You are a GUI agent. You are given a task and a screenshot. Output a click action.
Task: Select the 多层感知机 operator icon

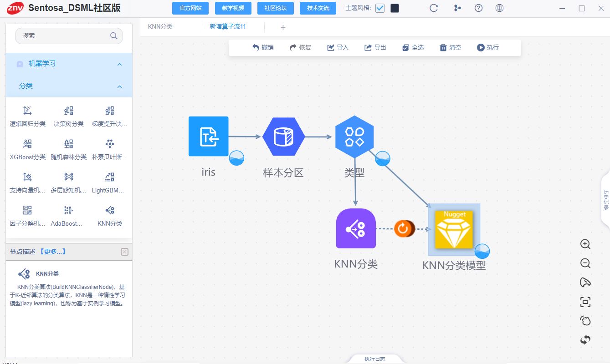click(x=69, y=177)
